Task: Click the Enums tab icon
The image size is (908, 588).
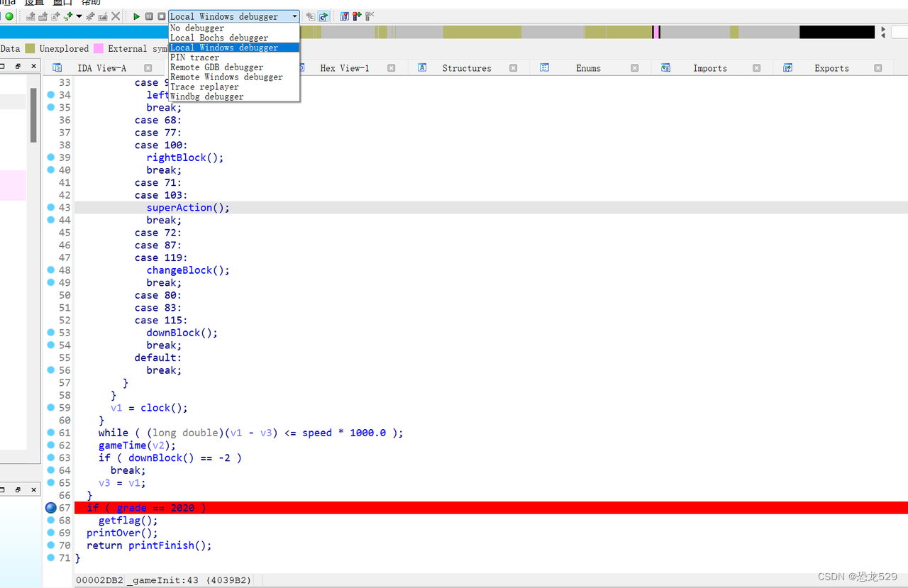Action: coord(544,67)
